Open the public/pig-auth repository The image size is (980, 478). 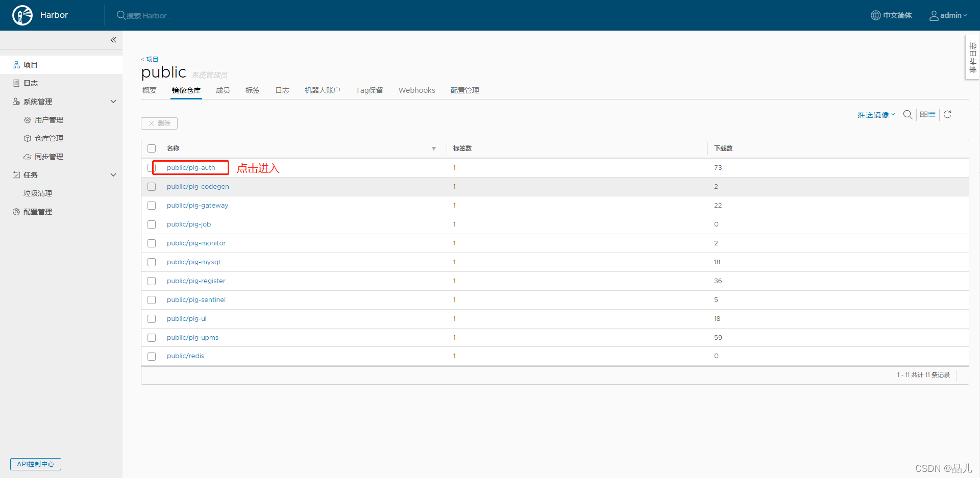(x=191, y=168)
